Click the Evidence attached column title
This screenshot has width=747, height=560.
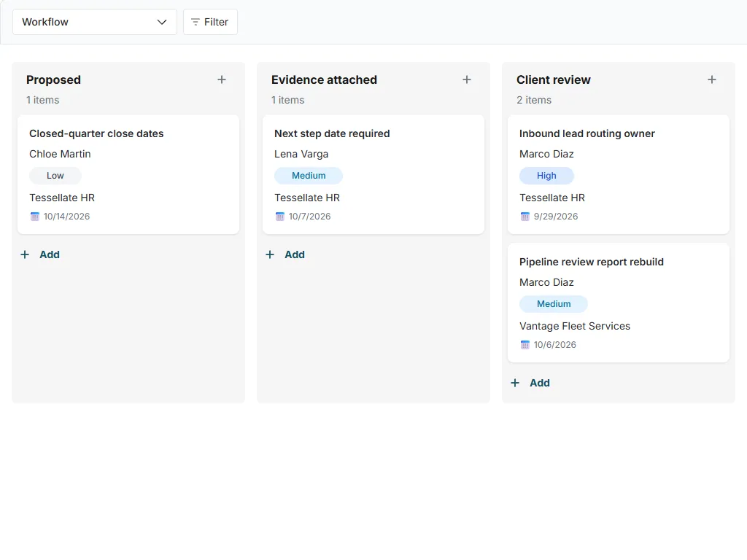click(x=324, y=79)
